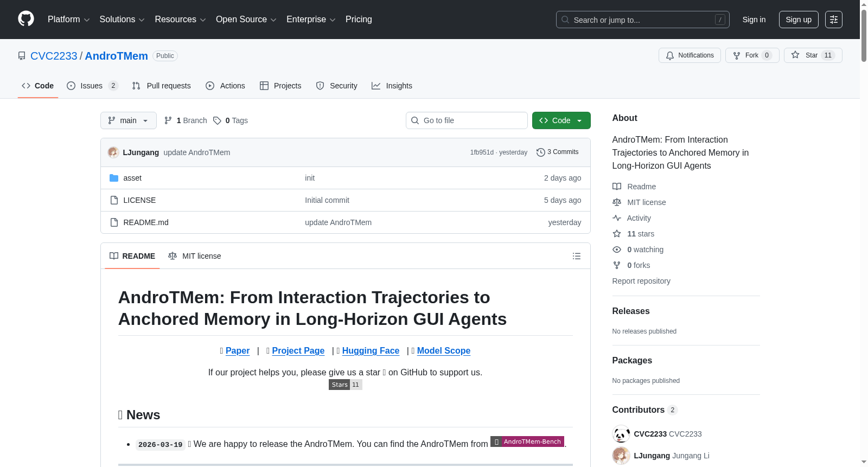
Task: Click the Stars 11 badge in README
Action: point(346,385)
